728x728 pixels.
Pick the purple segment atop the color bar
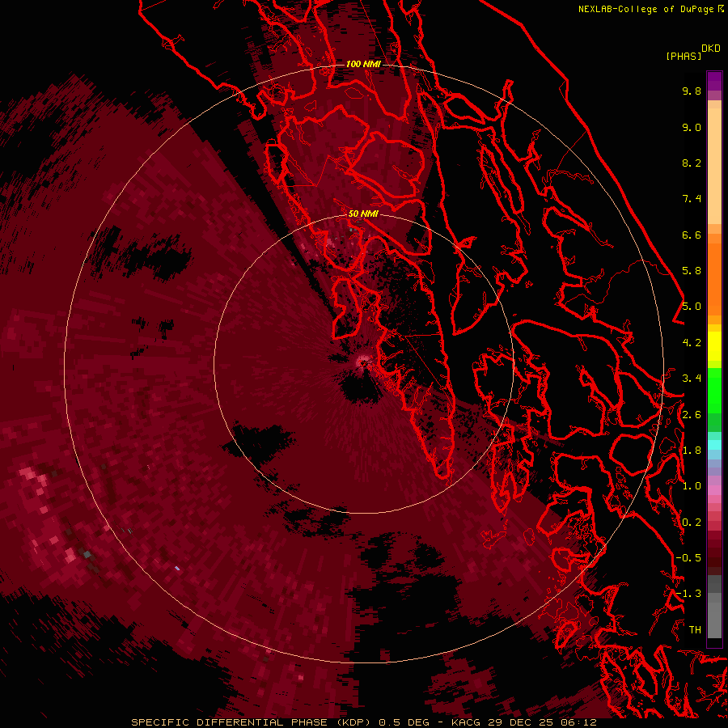tap(714, 81)
